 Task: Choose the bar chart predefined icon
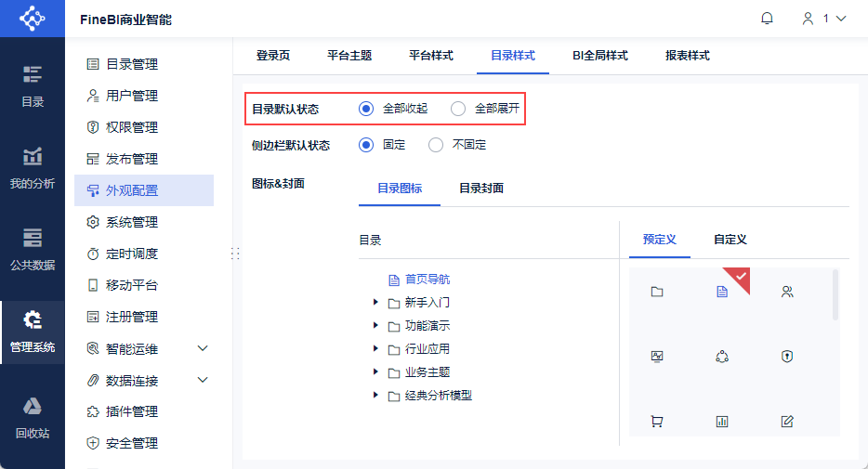pyautogui.click(x=722, y=422)
